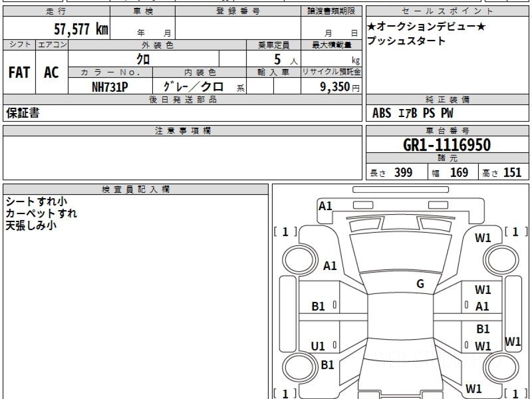
Task: Click the エアコン header cell
Action: (52, 45)
